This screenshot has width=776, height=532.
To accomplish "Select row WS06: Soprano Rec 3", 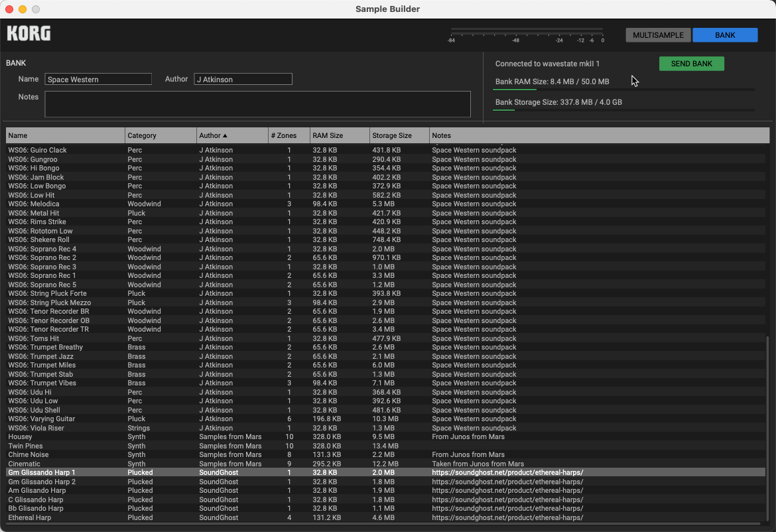I will click(x=385, y=267).
